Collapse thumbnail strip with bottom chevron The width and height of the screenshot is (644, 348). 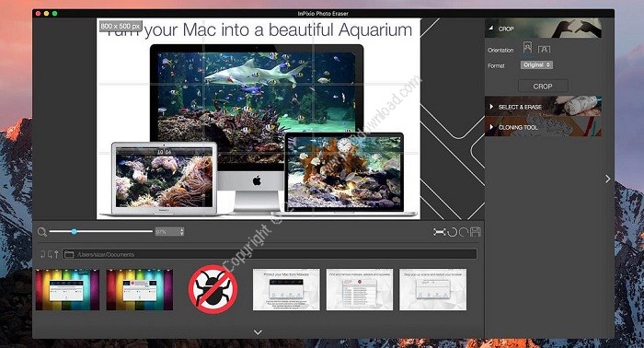(x=258, y=332)
